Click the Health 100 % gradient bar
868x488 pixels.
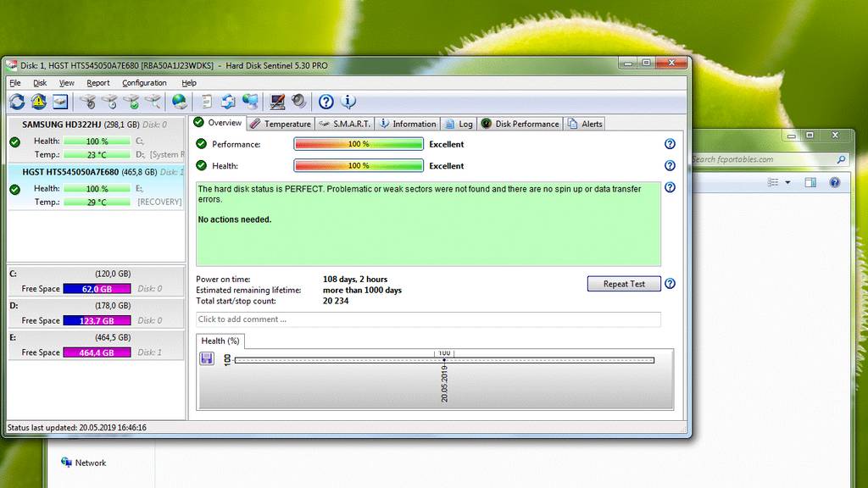point(359,165)
